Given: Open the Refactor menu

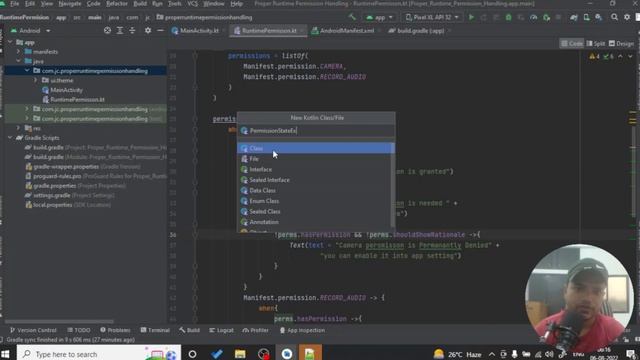Looking at the screenshot, I should coord(117,4).
